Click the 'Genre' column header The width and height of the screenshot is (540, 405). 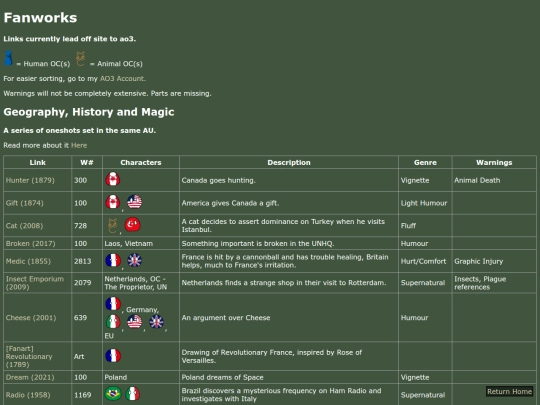425,163
